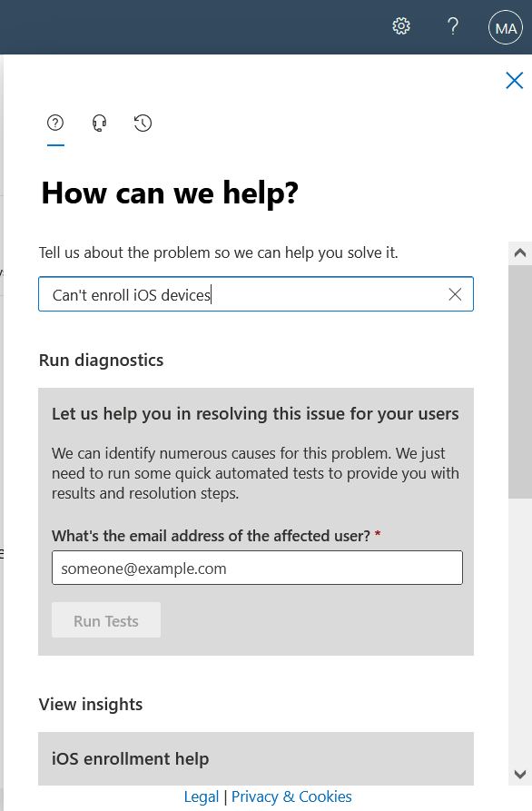Click the scrollbar up arrow
532x811 pixels.
tap(520, 252)
